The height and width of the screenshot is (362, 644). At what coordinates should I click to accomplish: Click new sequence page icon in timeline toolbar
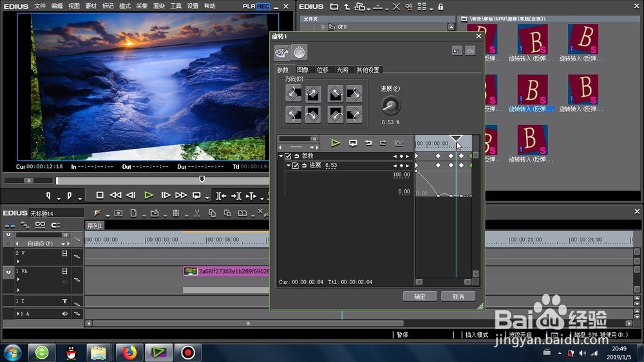click(133, 213)
